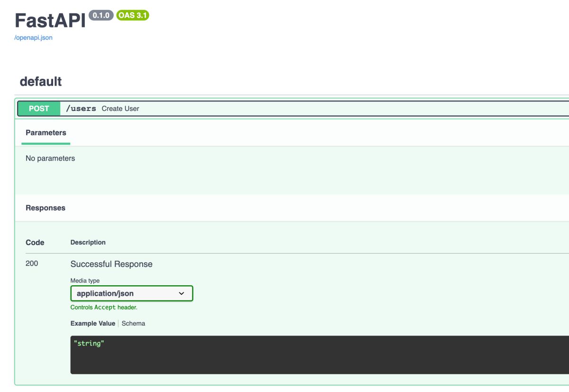Click the 0.1.0 version badge
Viewport: 569px width, 392px height.
pos(101,16)
